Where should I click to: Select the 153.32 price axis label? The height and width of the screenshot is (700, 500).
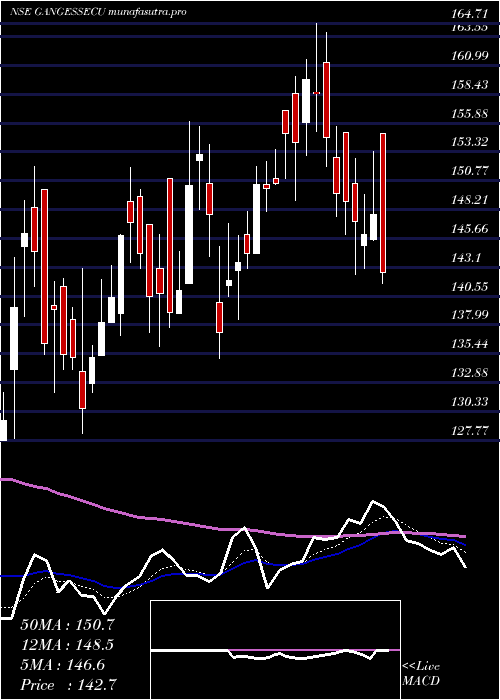click(x=469, y=142)
